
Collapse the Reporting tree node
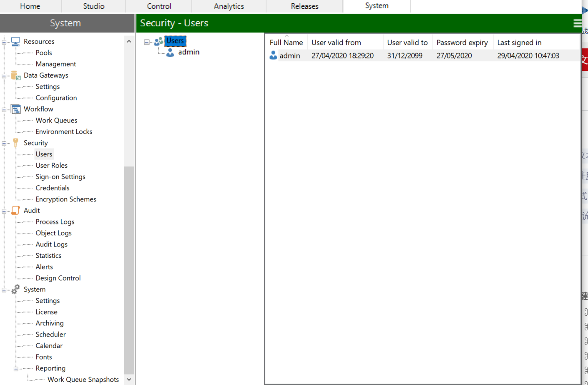(x=16, y=369)
